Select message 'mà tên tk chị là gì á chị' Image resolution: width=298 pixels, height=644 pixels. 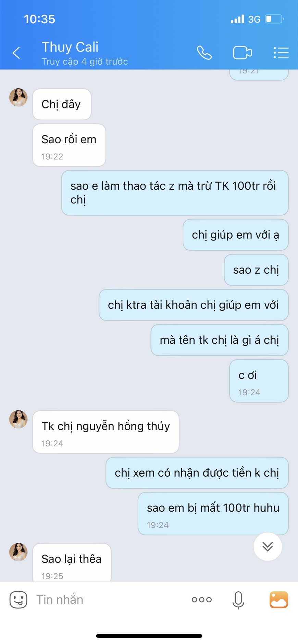[220, 340]
